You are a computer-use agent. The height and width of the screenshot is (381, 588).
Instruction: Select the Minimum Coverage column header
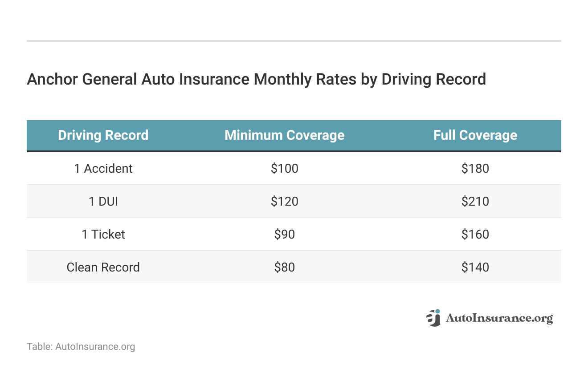[x=284, y=135]
